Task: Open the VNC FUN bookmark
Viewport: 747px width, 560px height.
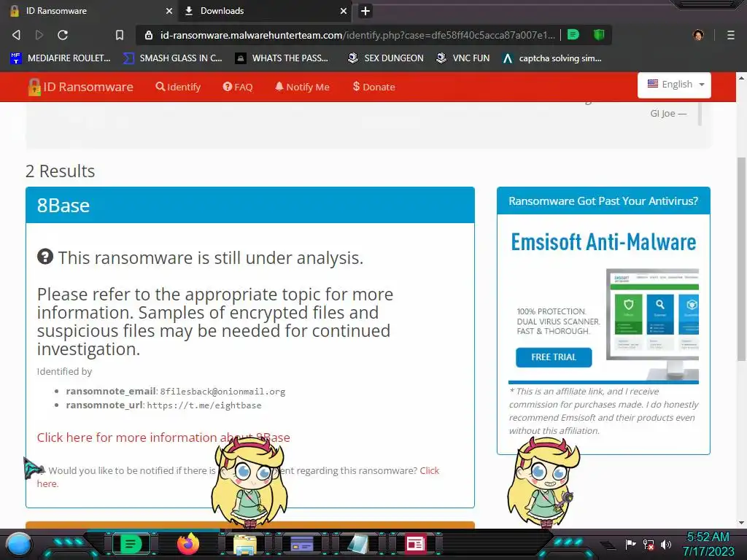Action: coord(463,58)
